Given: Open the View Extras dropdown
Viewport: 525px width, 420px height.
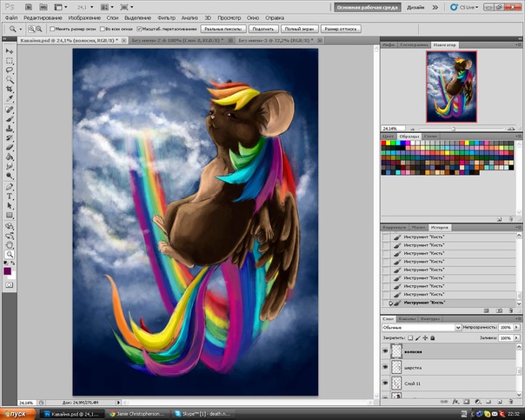Looking at the screenshot, I should click(x=61, y=7).
